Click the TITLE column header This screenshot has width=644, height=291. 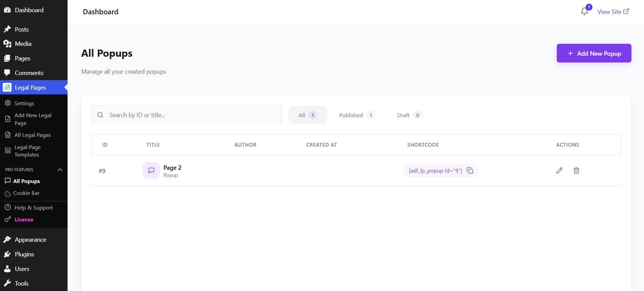click(x=153, y=145)
